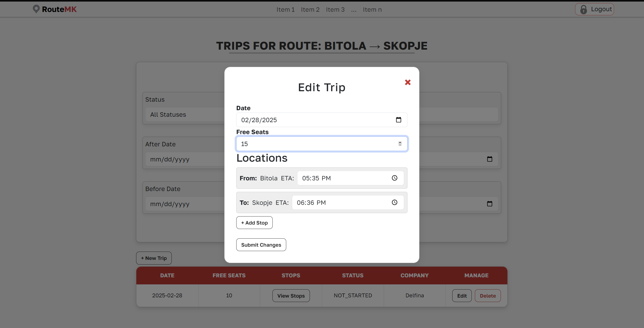Click the + Add Stop button
This screenshot has width=644, height=328.
254,223
